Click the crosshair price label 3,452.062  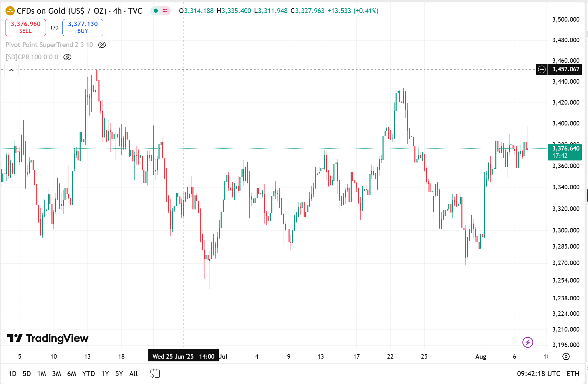565,70
